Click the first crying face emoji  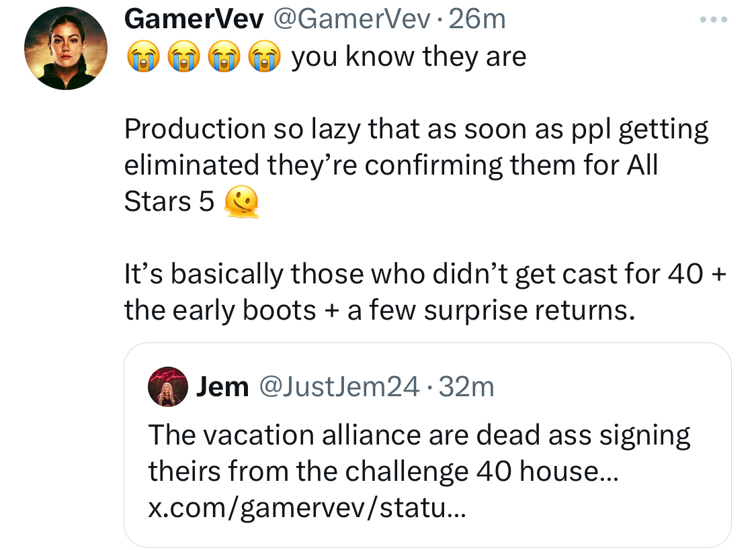click(143, 57)
